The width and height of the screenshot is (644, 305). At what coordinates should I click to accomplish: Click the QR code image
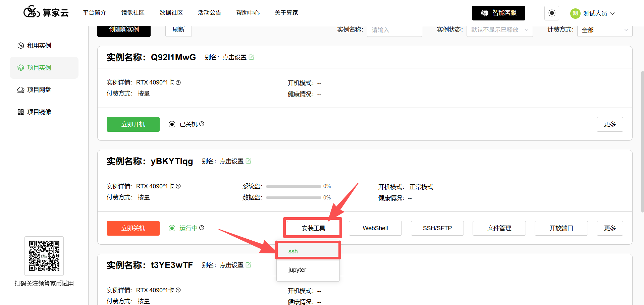coord(44,256)
